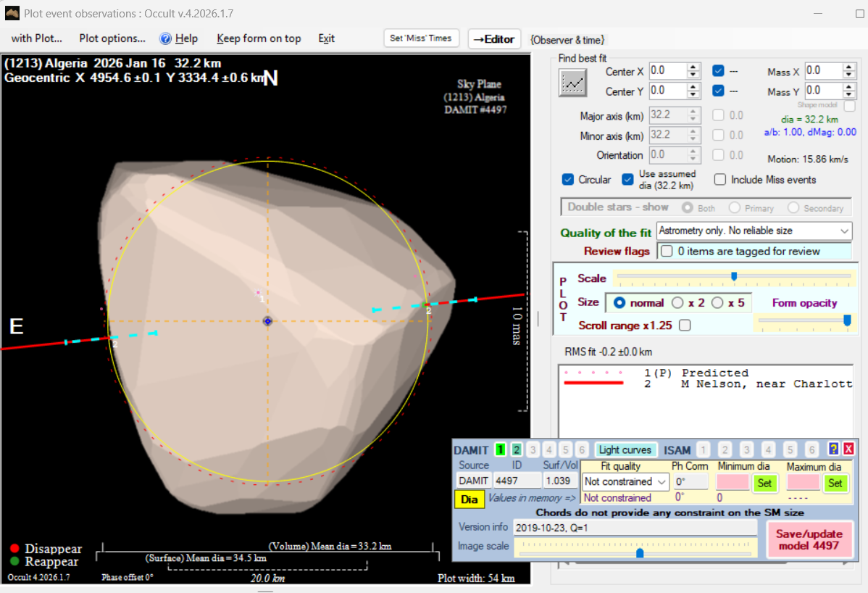Select DAMIT model 2 green button
This screenshot has height=593, width=868.
click(x=516, y=450)
